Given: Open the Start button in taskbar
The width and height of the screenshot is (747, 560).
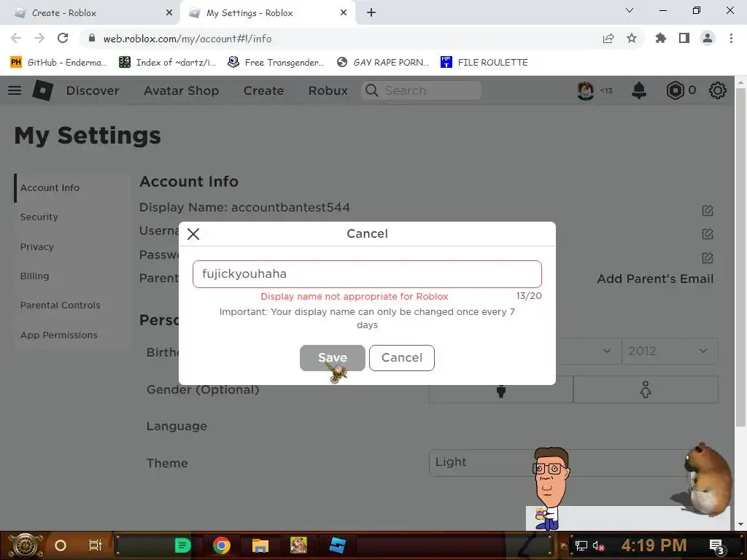Looking at the screenshot, I should 26,545.
